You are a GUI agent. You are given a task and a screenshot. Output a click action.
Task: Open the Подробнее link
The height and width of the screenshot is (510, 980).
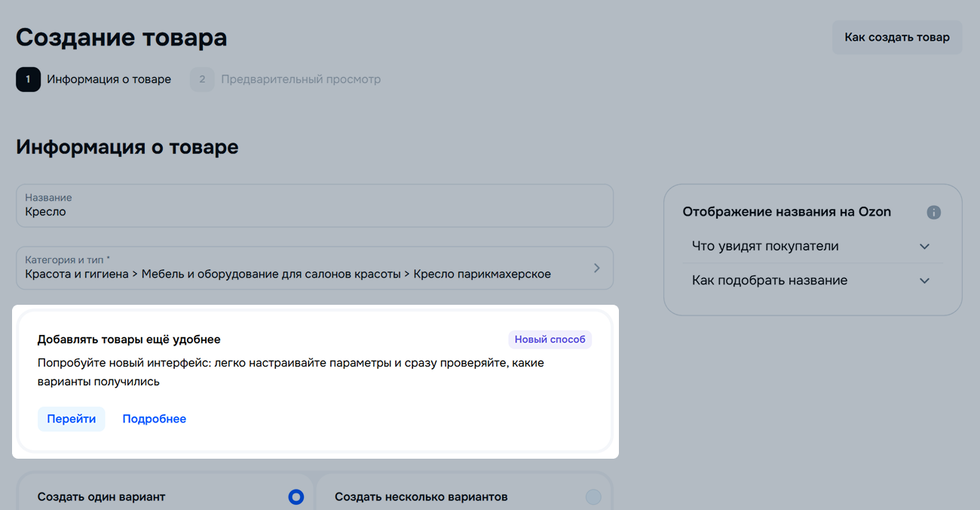pyautogui.click(x=154, y=419)
